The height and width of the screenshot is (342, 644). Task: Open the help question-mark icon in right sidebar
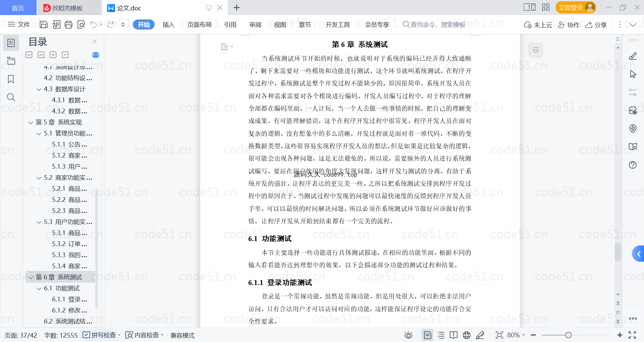(x=633, y=165)
